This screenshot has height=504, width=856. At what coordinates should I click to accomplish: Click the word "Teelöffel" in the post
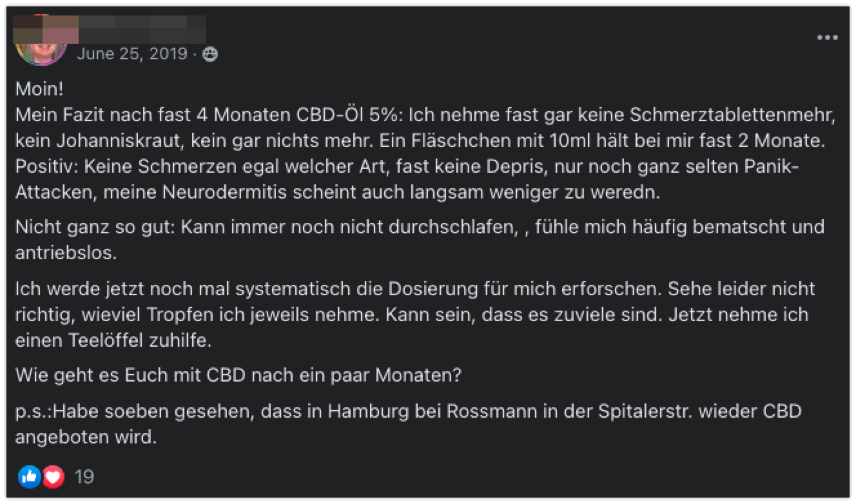click(x=112, y=341)
